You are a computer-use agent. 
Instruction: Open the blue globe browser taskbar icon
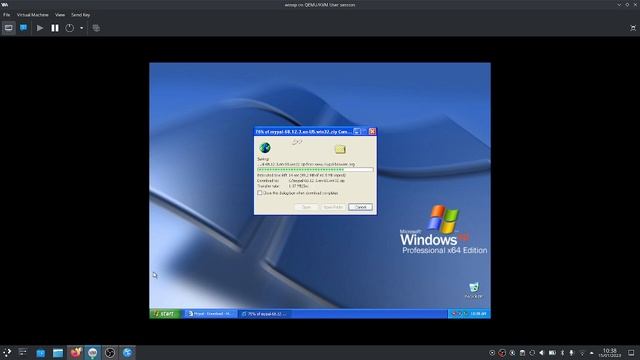click(x=127, y=353)
